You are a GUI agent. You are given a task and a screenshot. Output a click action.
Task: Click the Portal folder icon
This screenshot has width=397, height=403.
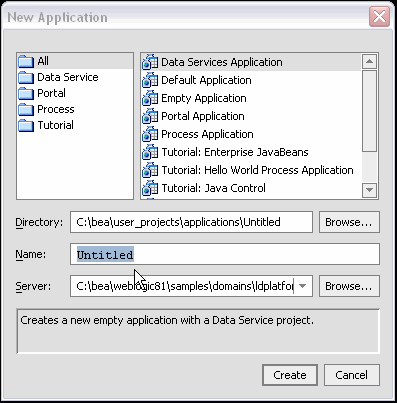(x=26, y=93)
